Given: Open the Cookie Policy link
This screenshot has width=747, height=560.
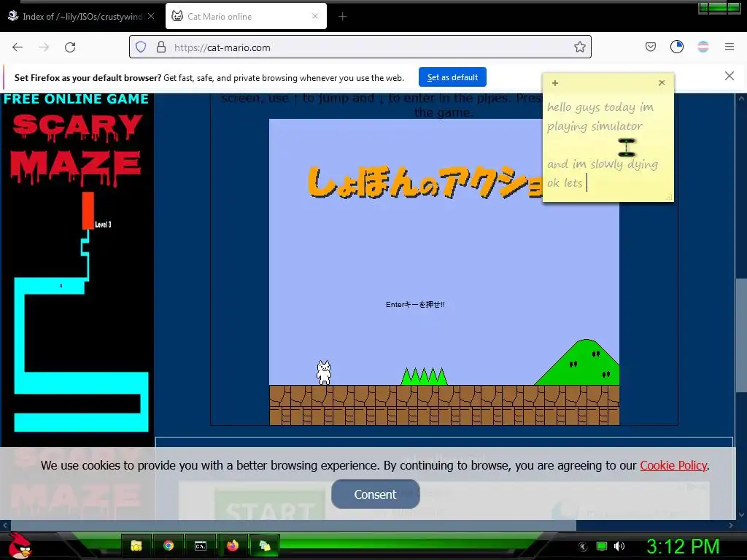Looking at the screenshot, I should [673, 465].
